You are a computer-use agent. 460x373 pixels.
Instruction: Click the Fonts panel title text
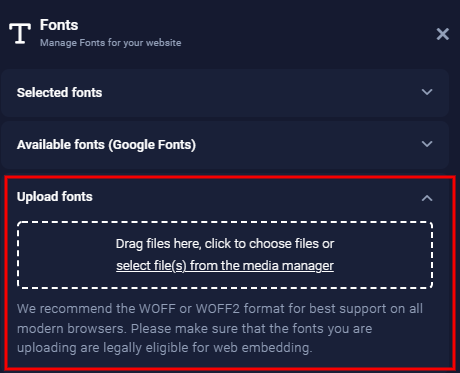click(x=59, y=25)
